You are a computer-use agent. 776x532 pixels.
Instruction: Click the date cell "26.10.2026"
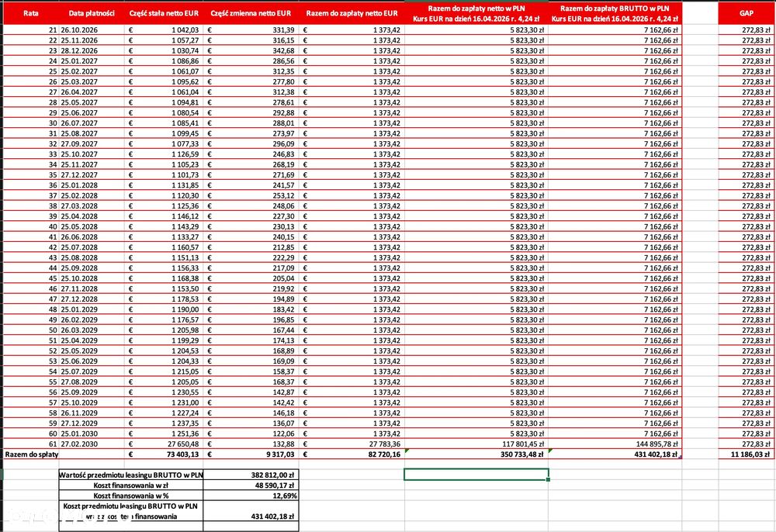point(92,29)
